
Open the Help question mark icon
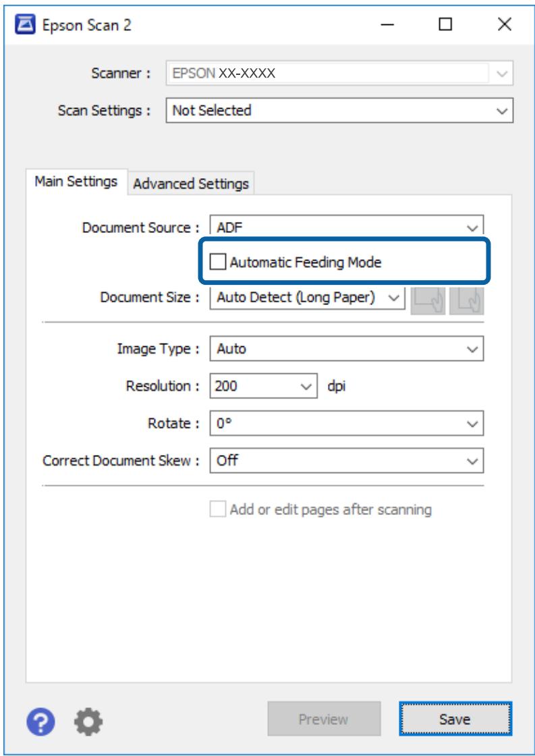40,722
